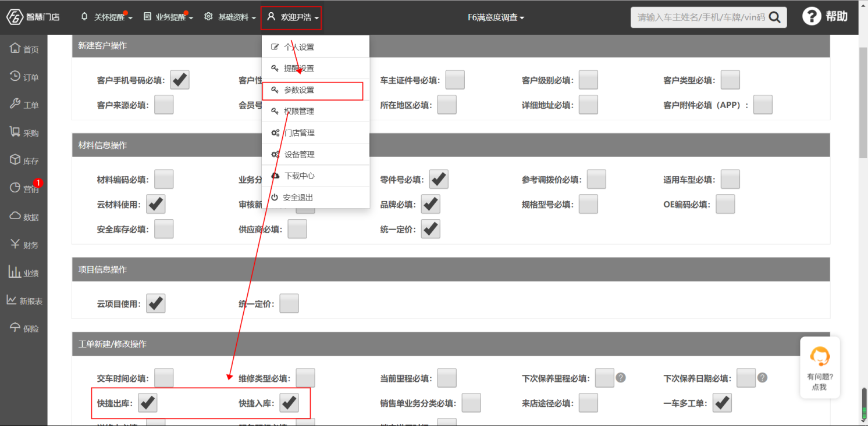Uncheck 云项目使用 checkbox

pos(155,303)
